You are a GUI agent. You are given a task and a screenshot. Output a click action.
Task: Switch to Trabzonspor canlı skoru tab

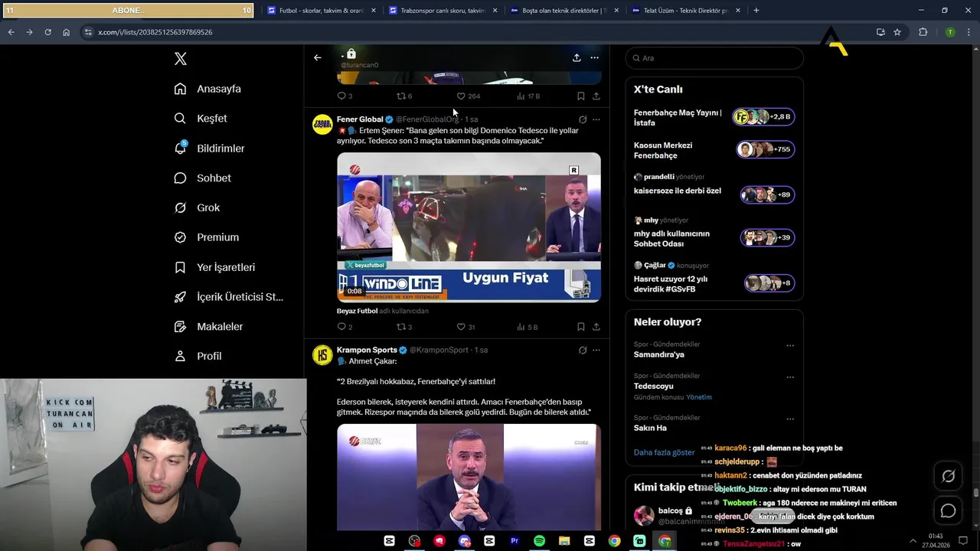point(443,11)
